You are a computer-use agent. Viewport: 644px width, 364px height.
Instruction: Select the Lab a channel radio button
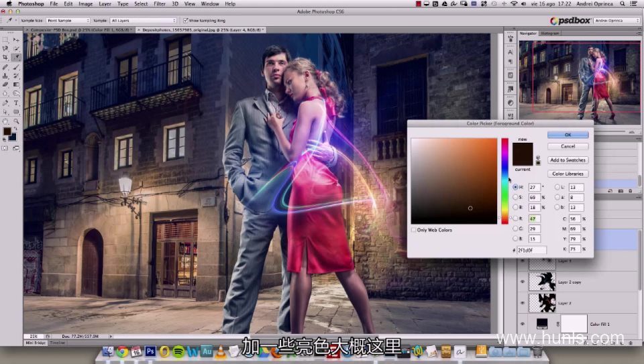point(557,197)
